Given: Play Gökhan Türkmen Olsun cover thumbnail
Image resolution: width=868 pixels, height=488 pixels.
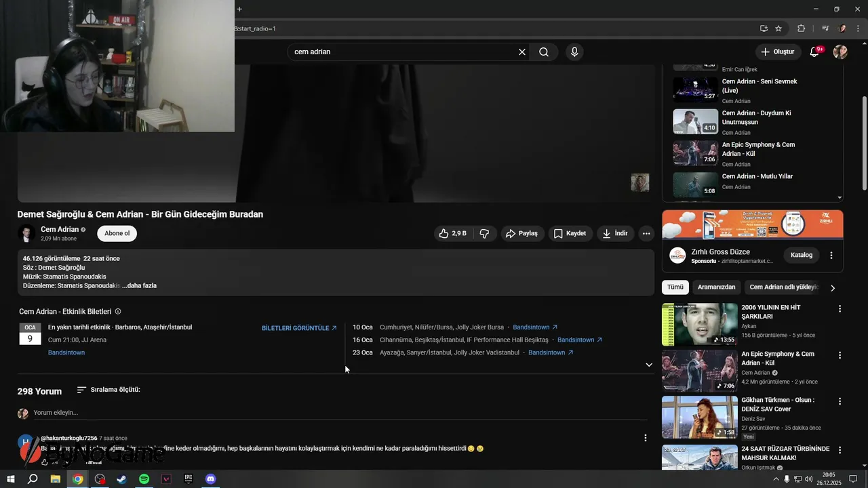Looking at the screenshot, I should [700, 418].
